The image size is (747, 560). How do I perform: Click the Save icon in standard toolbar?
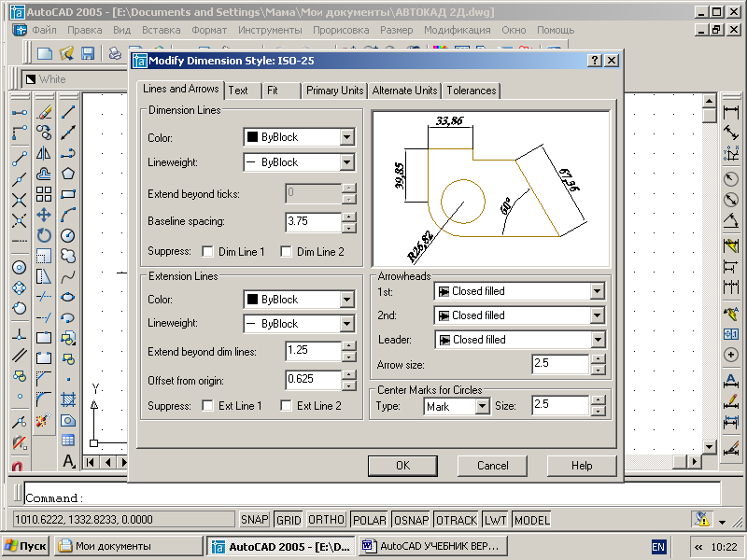88,53
